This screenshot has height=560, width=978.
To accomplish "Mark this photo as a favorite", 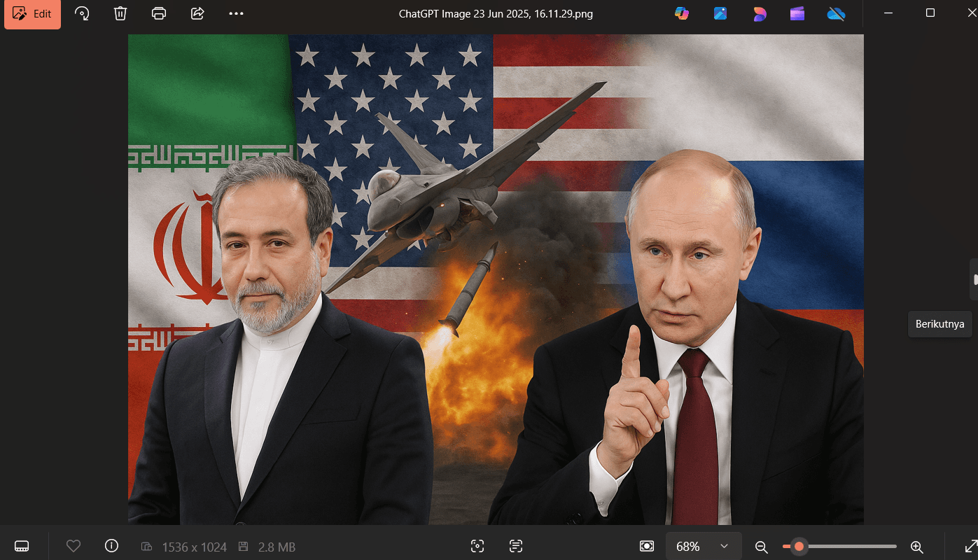I will click(74, 546).
